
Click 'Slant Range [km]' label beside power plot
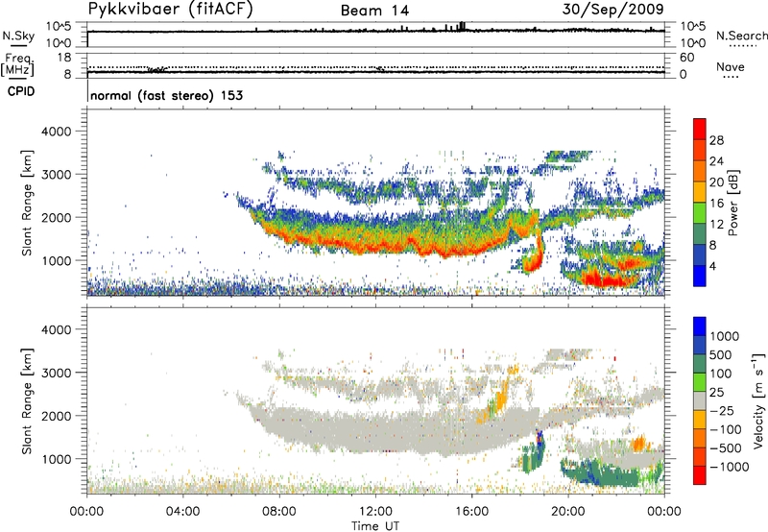point(27,203)
